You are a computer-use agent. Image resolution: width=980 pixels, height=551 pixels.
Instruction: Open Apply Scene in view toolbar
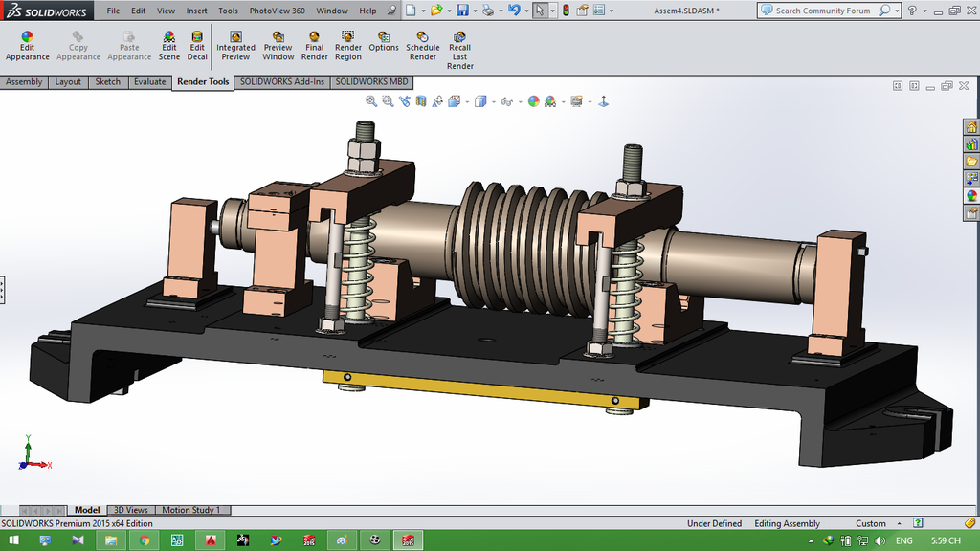pyautogui.click(x=550, y=101)
